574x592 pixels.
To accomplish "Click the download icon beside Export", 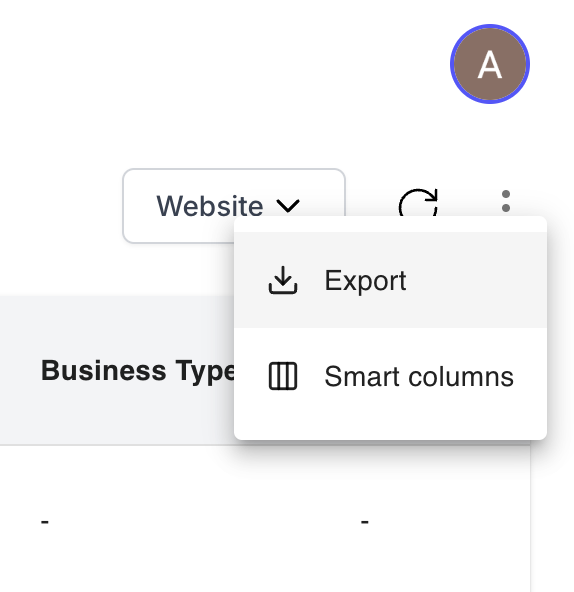I will coord(283,280).
